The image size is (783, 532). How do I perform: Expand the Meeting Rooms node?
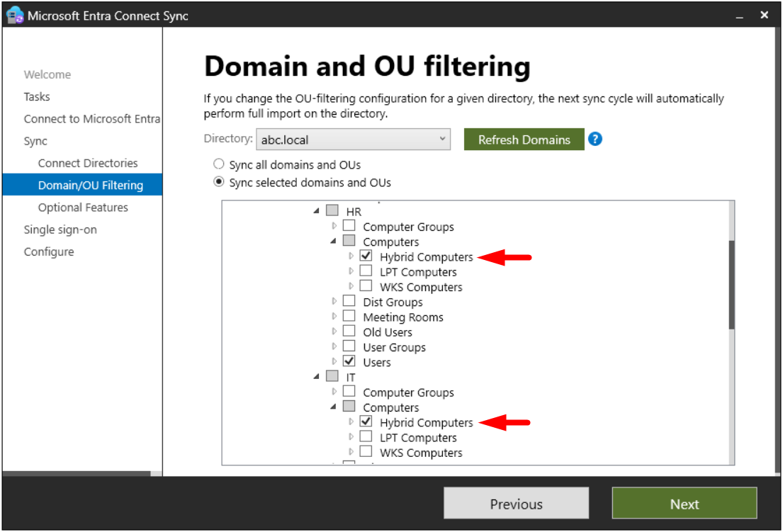coord(334,317)
